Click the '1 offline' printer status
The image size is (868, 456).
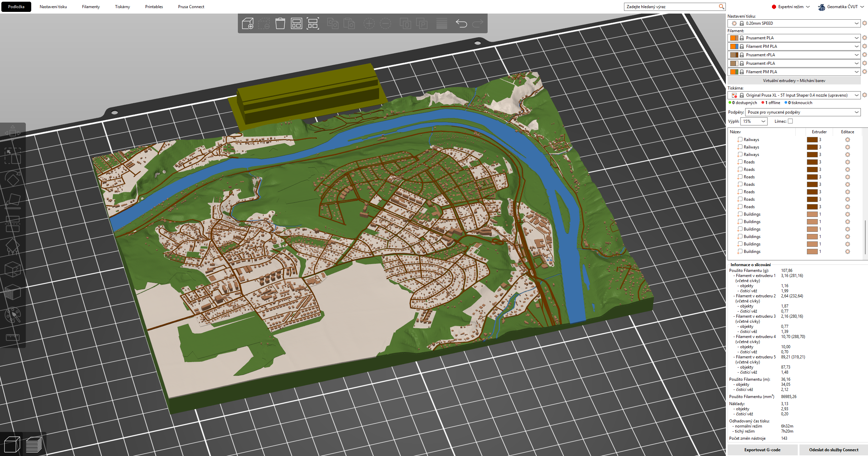pos(771,103)
